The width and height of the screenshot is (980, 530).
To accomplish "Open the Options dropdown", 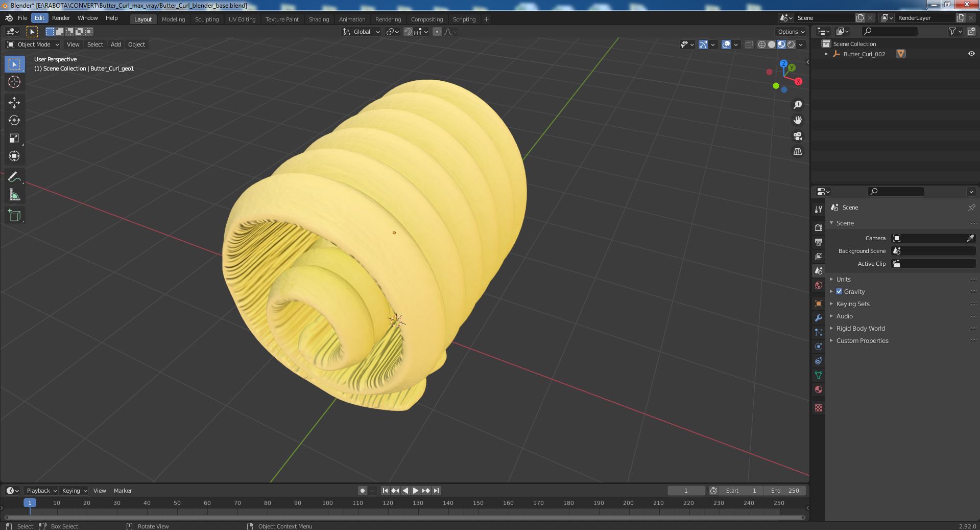I will [791, 32].
